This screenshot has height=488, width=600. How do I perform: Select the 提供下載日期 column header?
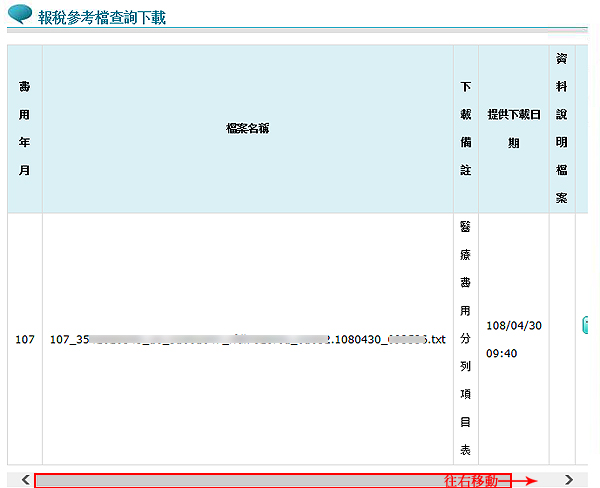(x=514, y=129)
